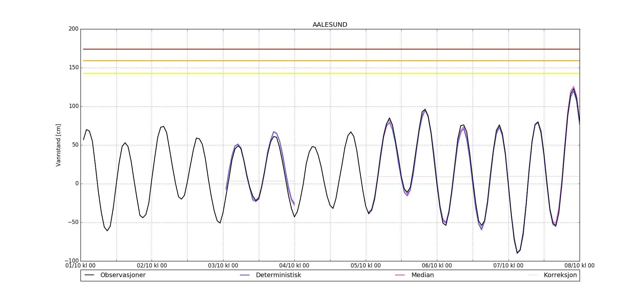Click the 07/10 kl 00 date tick label

click(508, 266)
